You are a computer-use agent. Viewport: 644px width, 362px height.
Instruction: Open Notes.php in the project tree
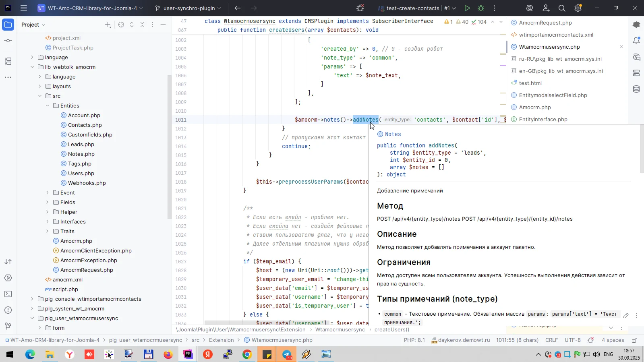[x=81, y=154]
